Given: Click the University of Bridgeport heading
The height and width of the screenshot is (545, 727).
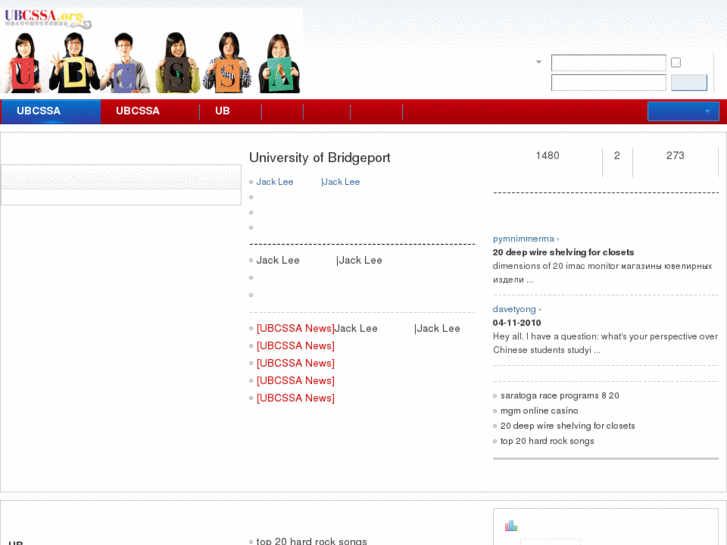Looking at the screenshot, I should (319, 158).
